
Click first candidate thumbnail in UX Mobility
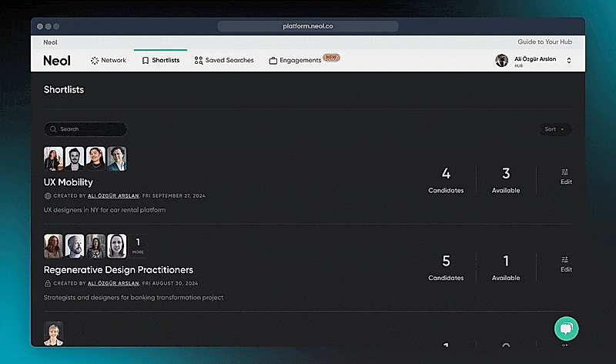[x=53, y=159]
